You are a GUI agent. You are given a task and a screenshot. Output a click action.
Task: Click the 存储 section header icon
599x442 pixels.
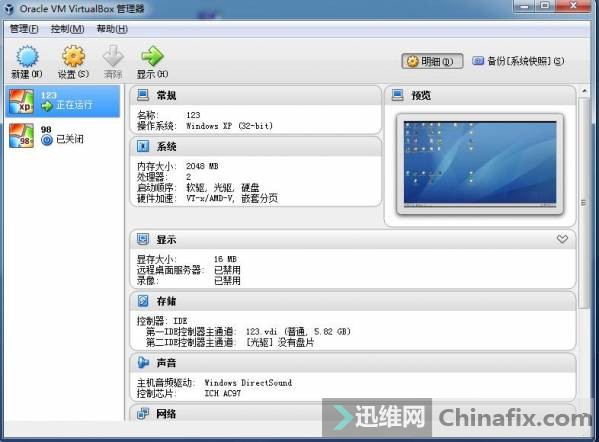[143, 301]
